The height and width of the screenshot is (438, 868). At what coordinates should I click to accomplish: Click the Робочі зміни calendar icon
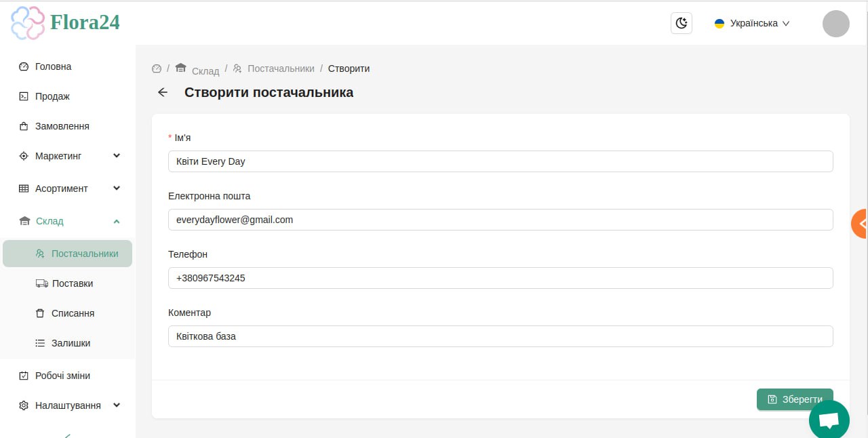point(24,376)
